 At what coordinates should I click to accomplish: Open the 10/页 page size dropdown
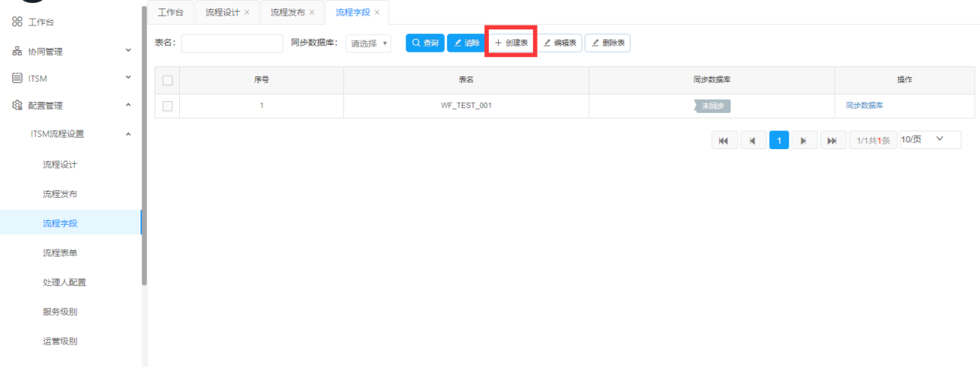click(930, 140)
